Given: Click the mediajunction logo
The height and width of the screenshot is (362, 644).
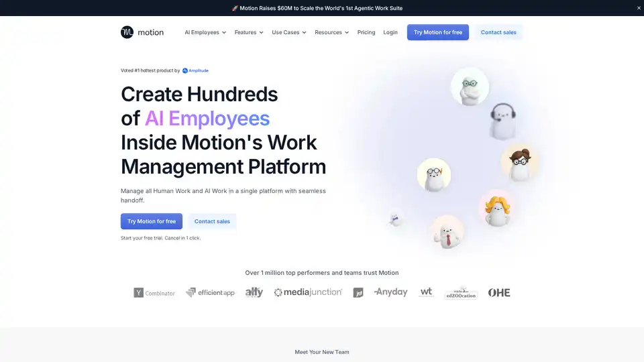Looking at the screenshot, I should [x=308, y=292].
